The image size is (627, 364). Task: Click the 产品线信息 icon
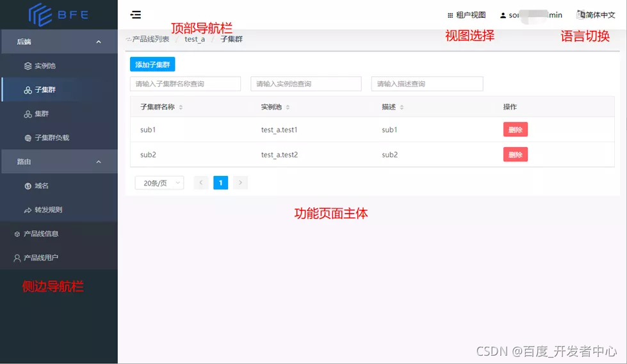[x=17, y=234]
